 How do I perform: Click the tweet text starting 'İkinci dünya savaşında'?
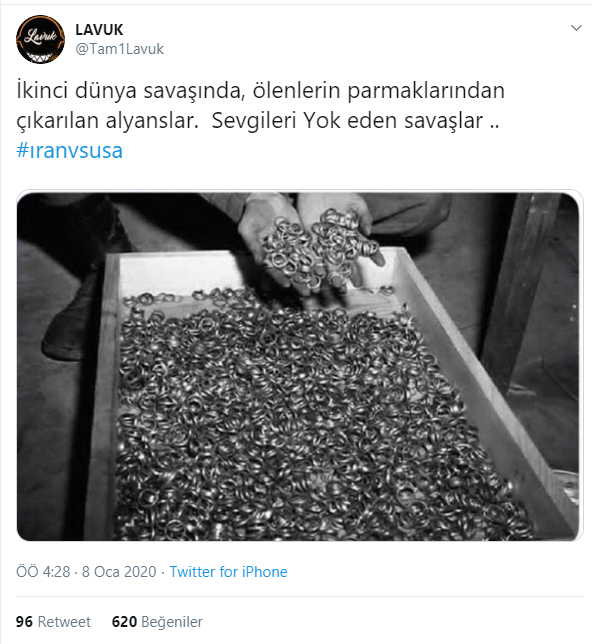coord(260,106)
